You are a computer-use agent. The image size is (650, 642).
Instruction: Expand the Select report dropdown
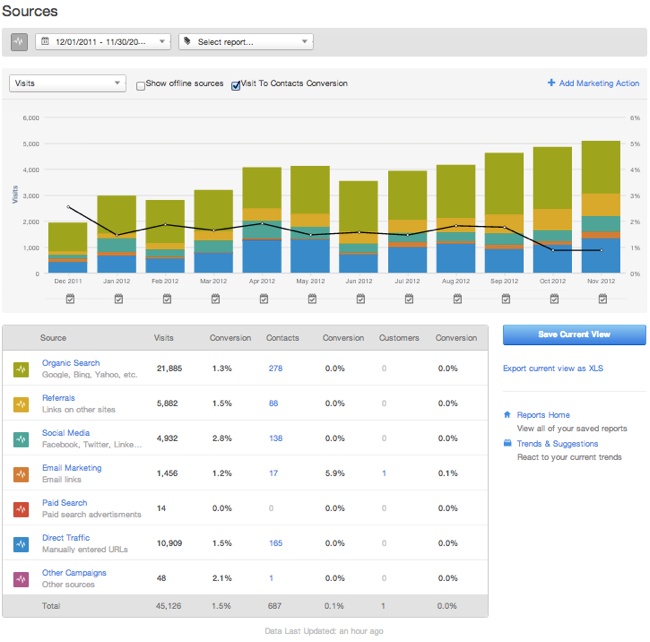tap(245, 42)
